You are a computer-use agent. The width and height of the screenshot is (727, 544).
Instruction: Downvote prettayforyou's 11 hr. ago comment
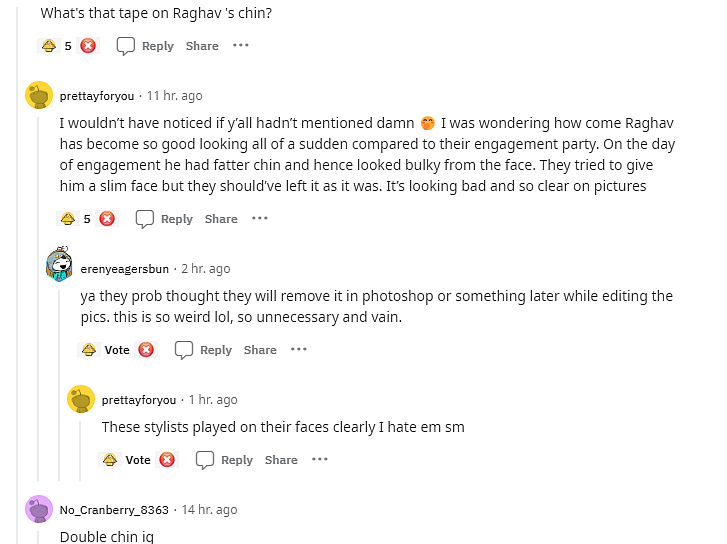107,218
